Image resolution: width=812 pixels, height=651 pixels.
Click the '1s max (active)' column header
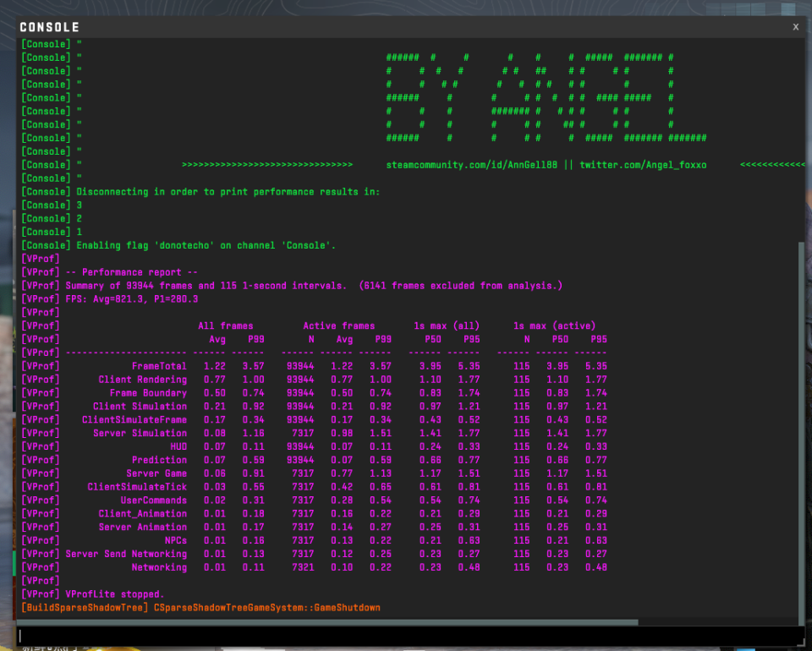coord(554,326)
